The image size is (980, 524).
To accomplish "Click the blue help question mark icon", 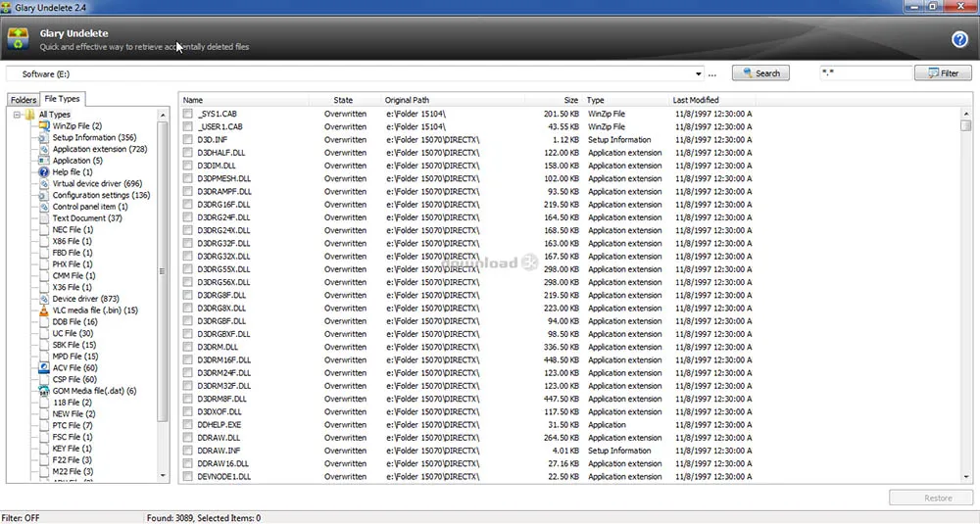I will click(x=959, y=39).
